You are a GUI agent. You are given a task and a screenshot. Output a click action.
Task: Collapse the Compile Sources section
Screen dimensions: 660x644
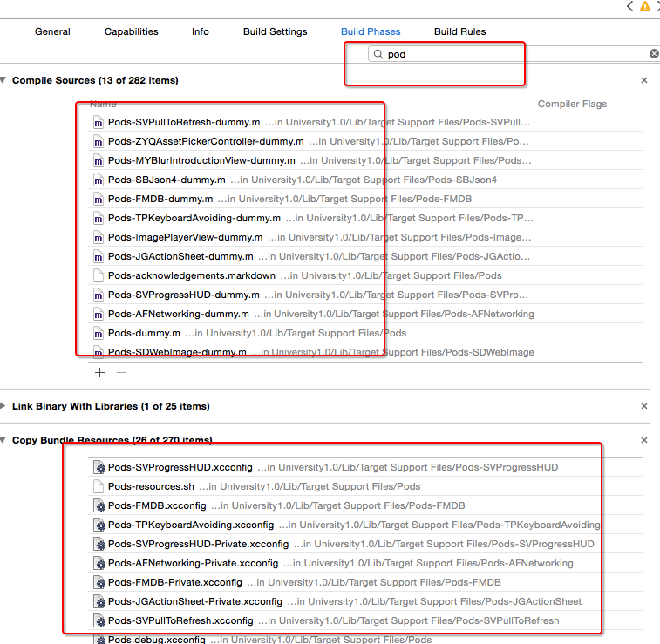pyautogui.click(x=3, y=80)
